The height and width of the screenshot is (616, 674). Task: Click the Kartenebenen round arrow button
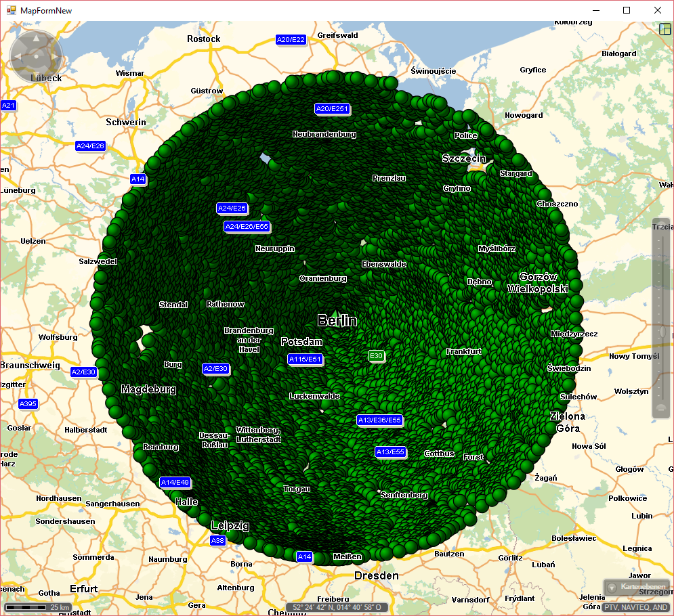[612, 588]
